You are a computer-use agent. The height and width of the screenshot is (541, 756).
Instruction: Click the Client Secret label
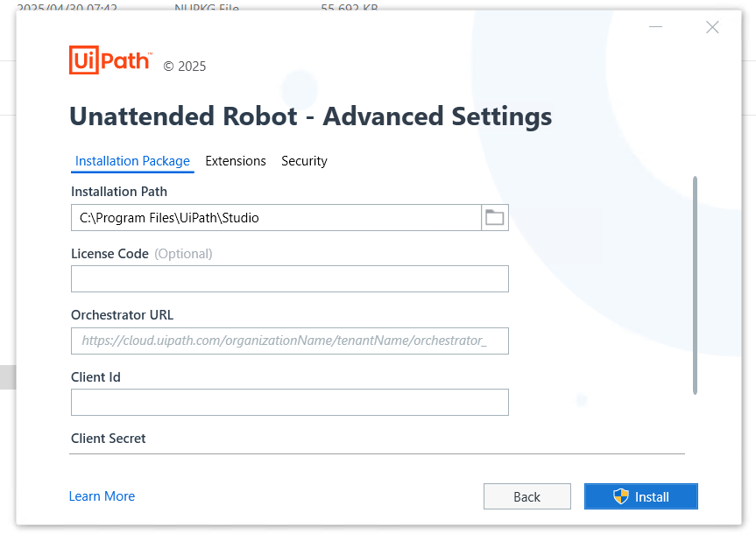(109, 439)
